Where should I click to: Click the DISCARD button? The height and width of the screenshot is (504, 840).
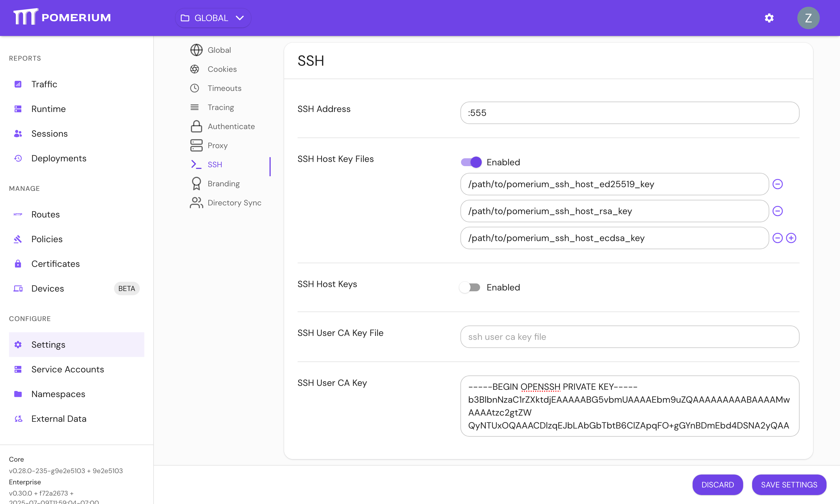tap(717, 485)
